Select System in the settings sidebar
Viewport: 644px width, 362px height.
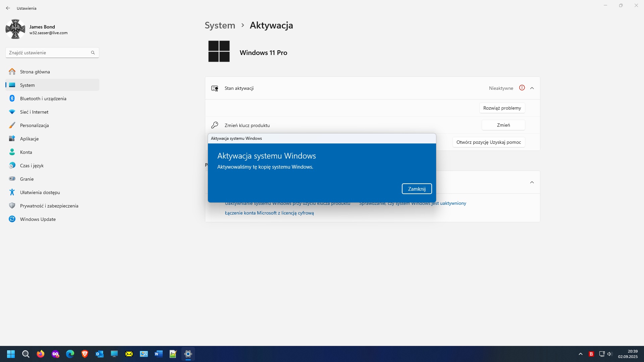(x=52, y=85)
